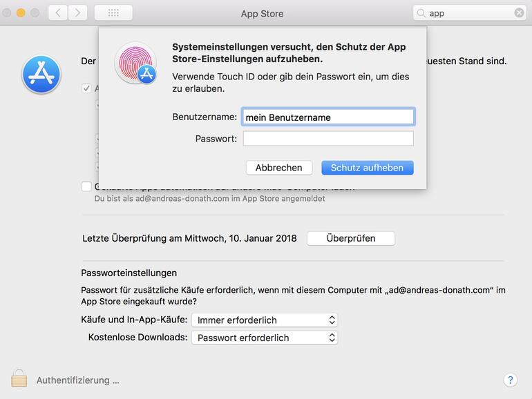
Task: Go back with the left arrow button
Action: (58, 13)
